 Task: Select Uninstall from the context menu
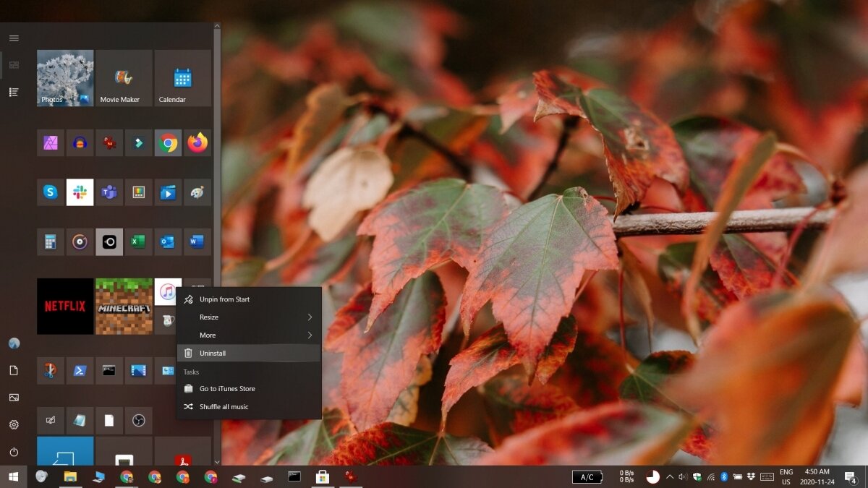click(x=249, y=354)
